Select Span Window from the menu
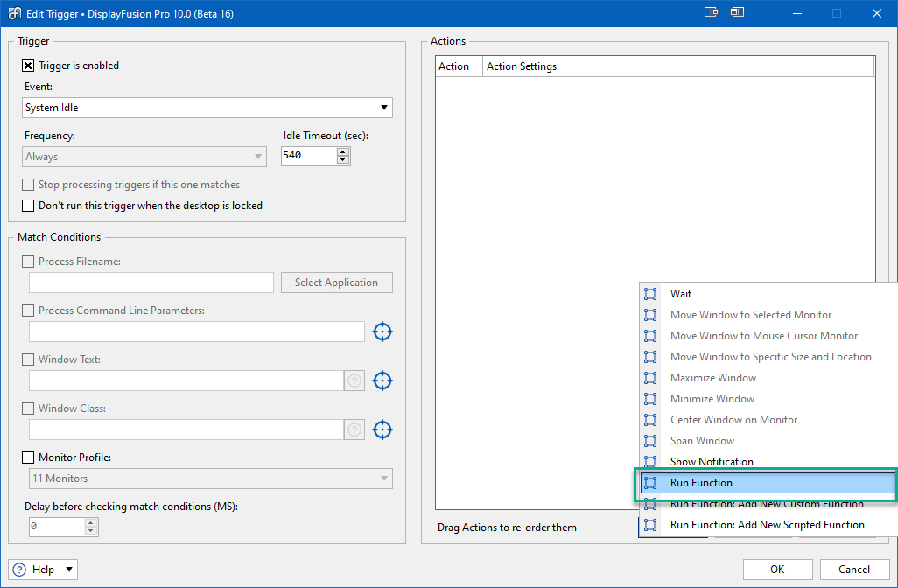The width and height of the screenshot is (898, 588). point(768,441)
